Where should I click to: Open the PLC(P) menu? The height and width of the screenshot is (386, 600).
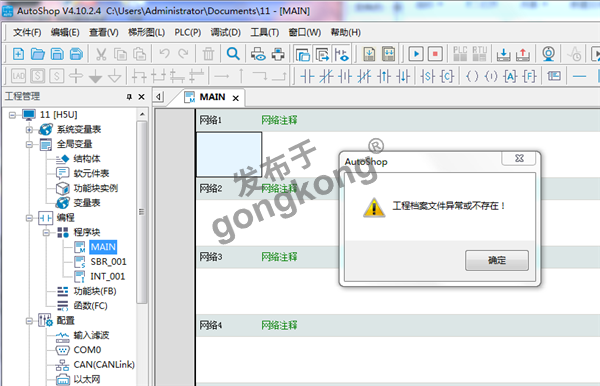(188, 33)
